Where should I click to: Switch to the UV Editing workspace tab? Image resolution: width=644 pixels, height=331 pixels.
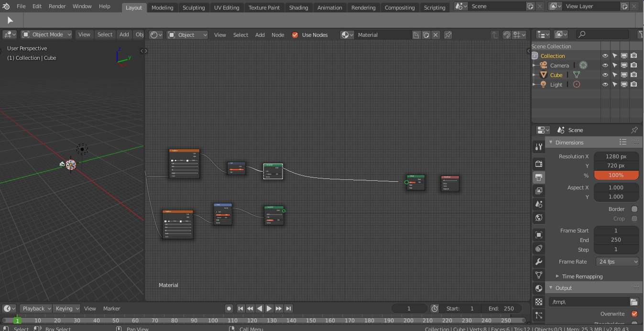[x=227, y=8]
